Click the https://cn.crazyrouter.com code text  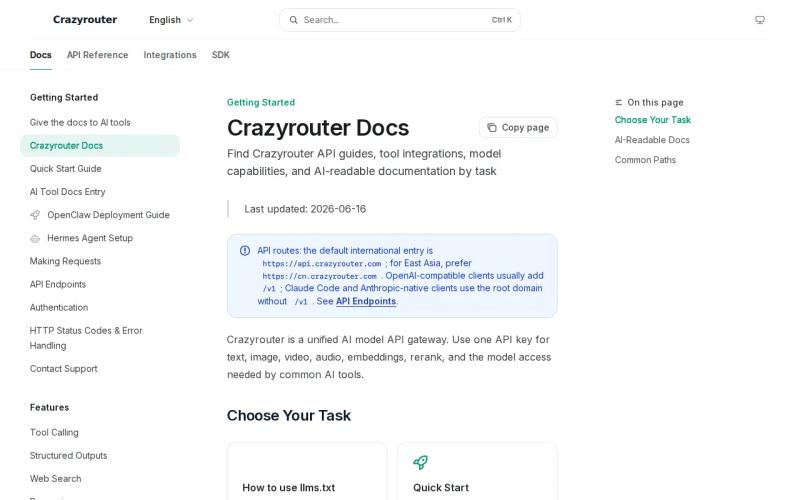coord(319,276)
